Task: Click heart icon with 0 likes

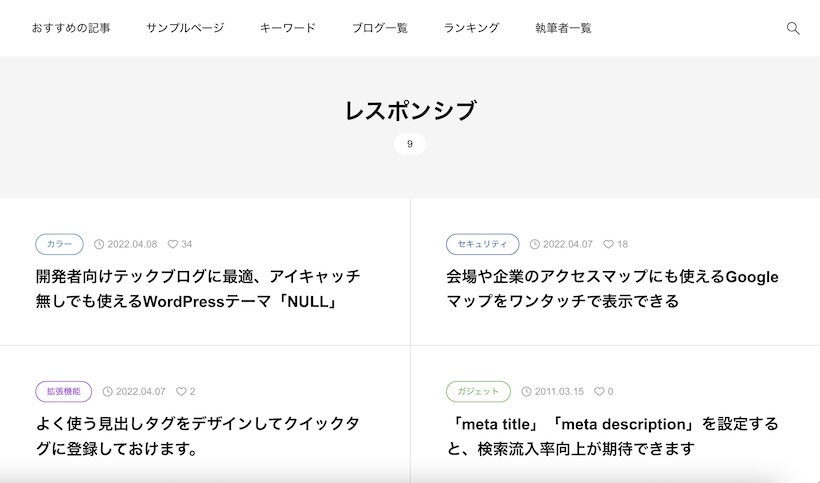Action: coord(599,392)
